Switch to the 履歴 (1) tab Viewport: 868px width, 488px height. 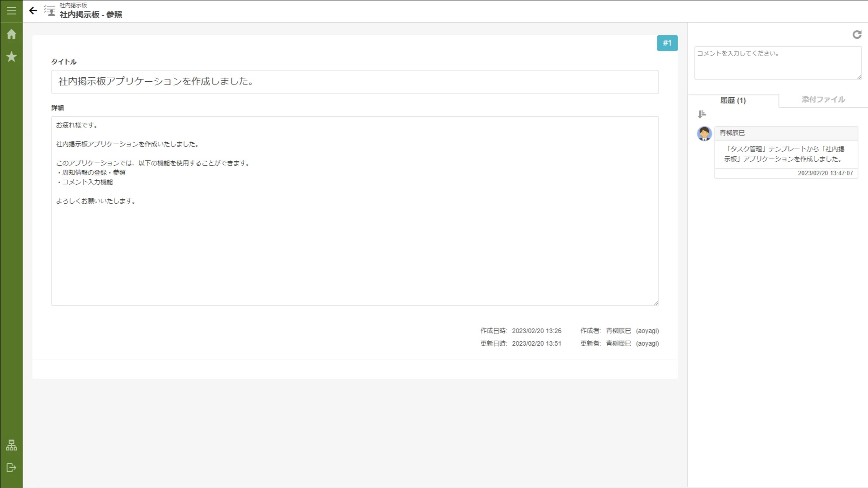(733, 100)
